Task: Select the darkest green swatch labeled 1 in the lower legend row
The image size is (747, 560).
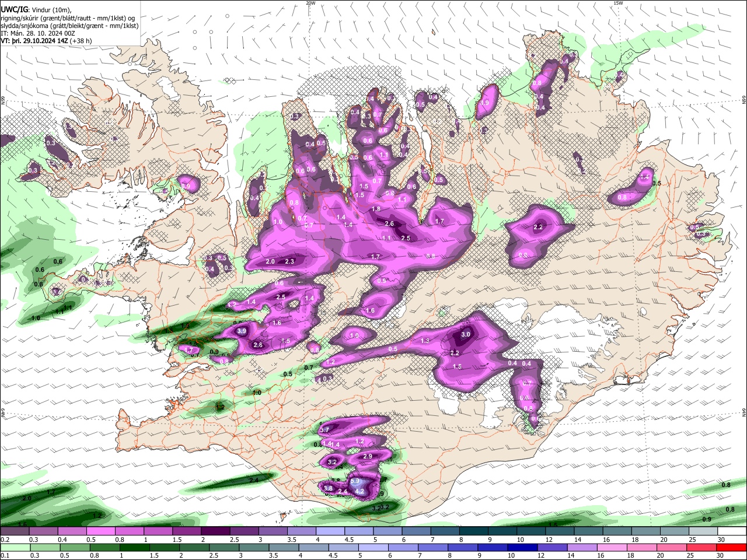Action: pos(134,547)
